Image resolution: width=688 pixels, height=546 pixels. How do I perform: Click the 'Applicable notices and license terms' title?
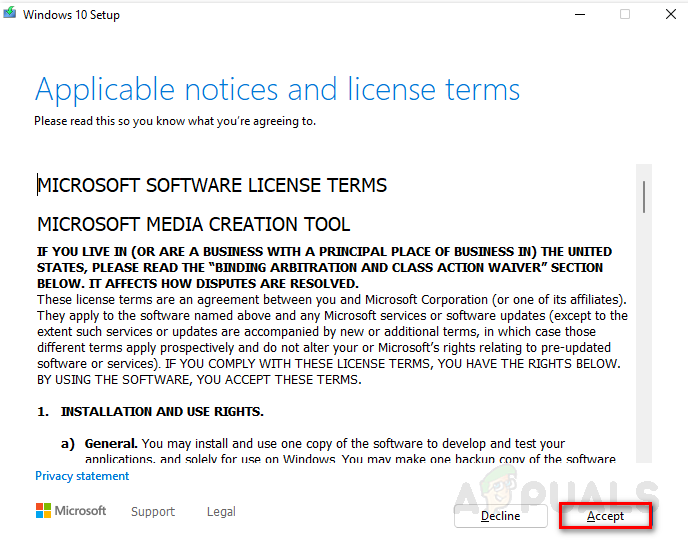(277, 90)
